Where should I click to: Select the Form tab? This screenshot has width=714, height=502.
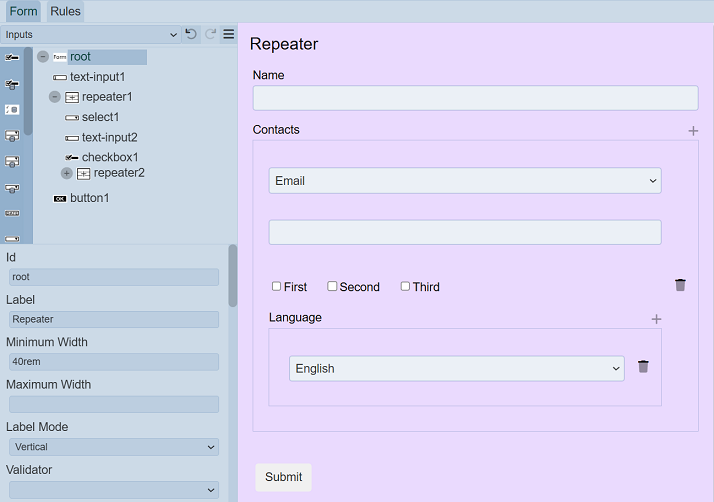click(23, 12)
